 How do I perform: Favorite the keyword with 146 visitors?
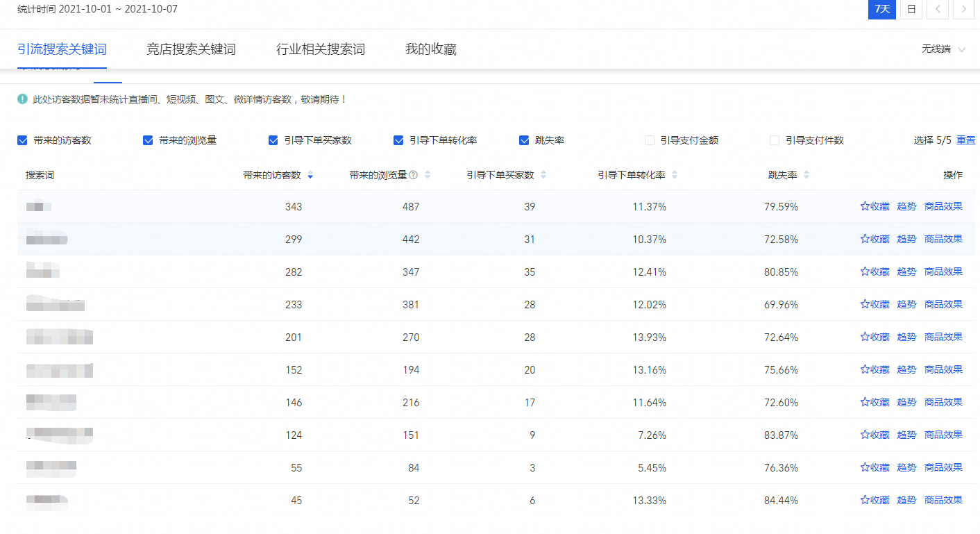pos(875,402)
